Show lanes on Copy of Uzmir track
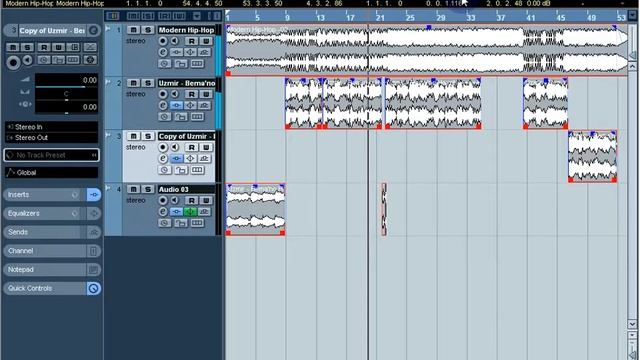 point(197,170)
